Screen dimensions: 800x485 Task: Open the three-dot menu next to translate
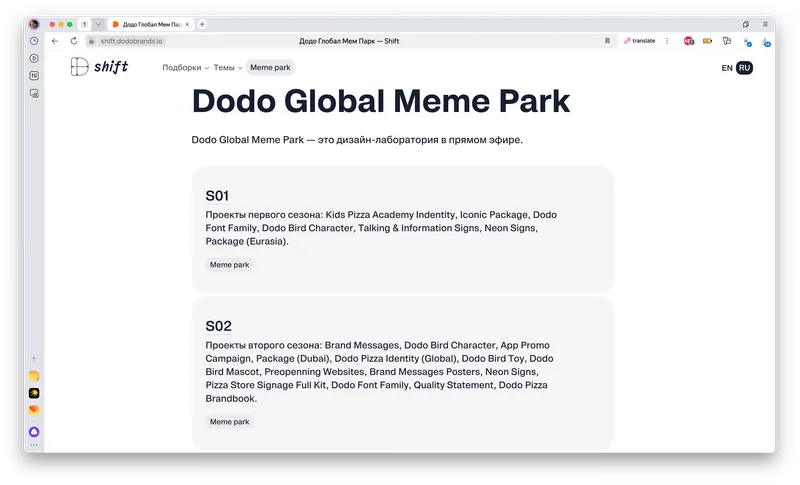(x=667, y=41)
